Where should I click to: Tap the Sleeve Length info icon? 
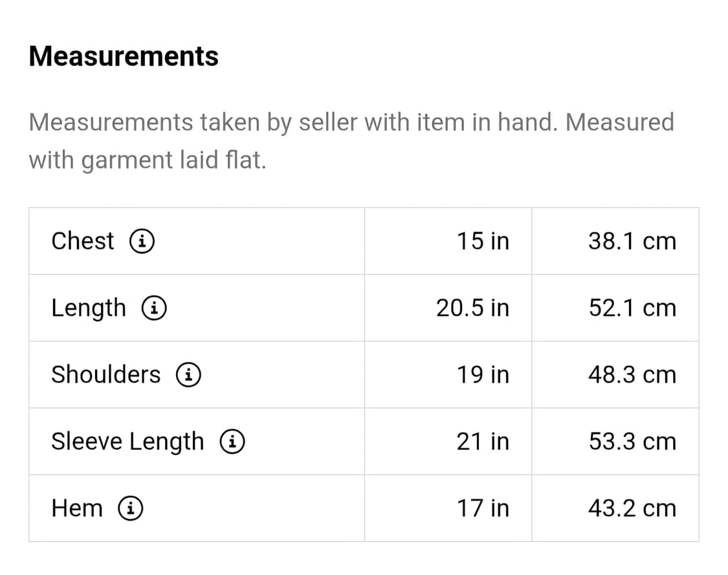click(x=232, y=442)
